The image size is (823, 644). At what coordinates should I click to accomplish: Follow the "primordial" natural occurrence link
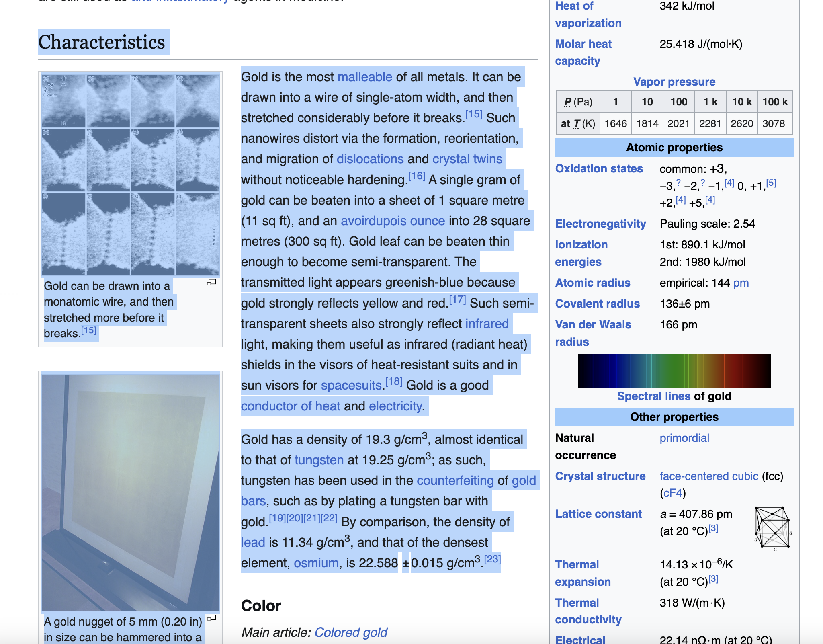(684, 438)
